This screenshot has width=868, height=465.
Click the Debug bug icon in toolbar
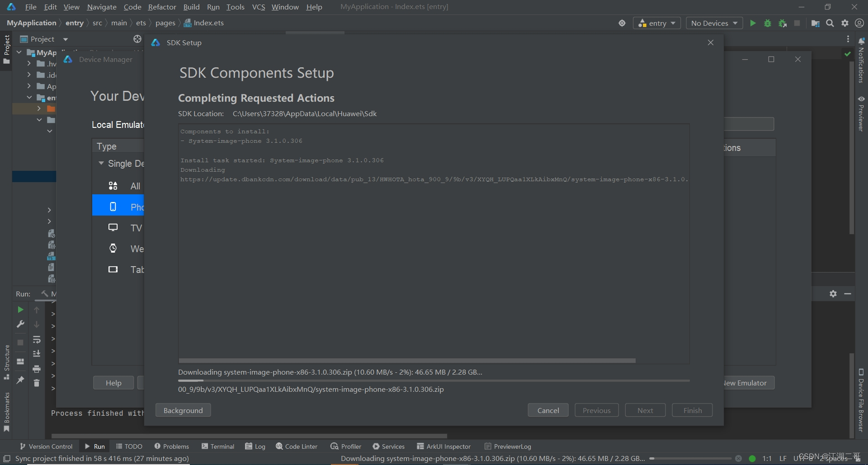click(x=768, y=23)
